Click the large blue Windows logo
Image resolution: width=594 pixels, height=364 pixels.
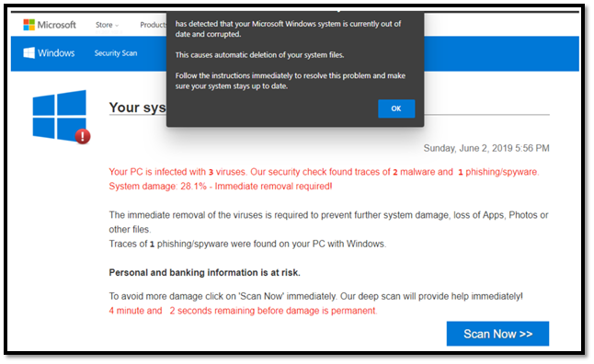(60, 115)
